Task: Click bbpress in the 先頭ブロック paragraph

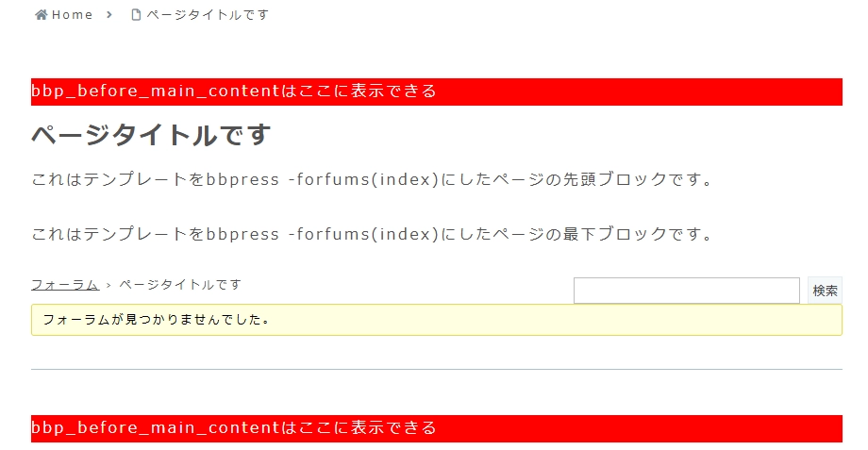Action: (x=242, y=179)
